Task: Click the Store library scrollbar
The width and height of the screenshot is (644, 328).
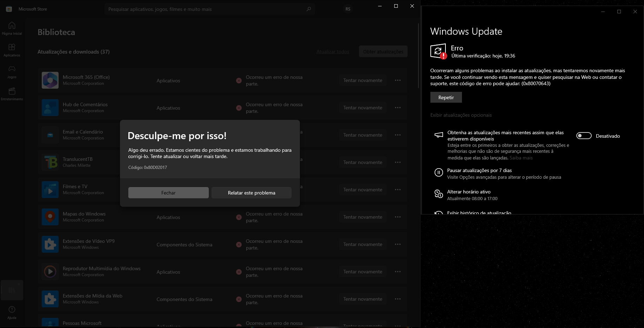Action: coord(418,56)
